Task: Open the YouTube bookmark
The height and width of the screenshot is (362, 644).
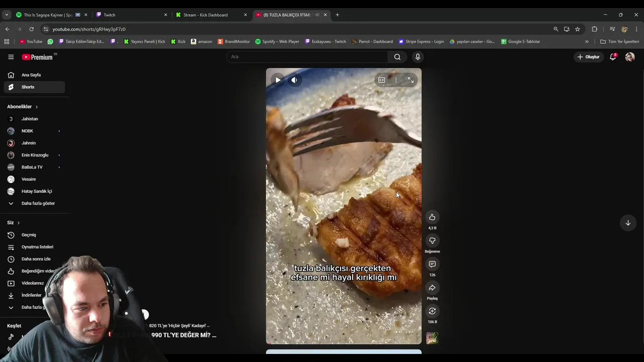Action: (x=31, y=42)
